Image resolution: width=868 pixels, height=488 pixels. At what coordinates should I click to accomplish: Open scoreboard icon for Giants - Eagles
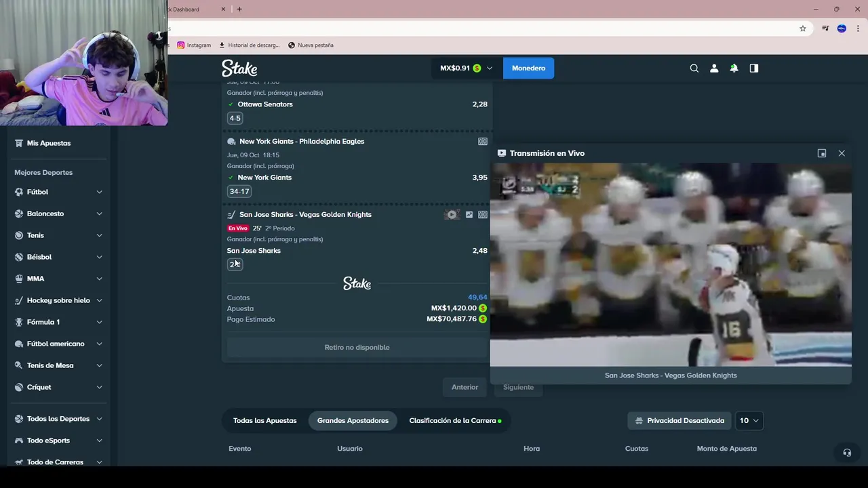pos(483,142)
